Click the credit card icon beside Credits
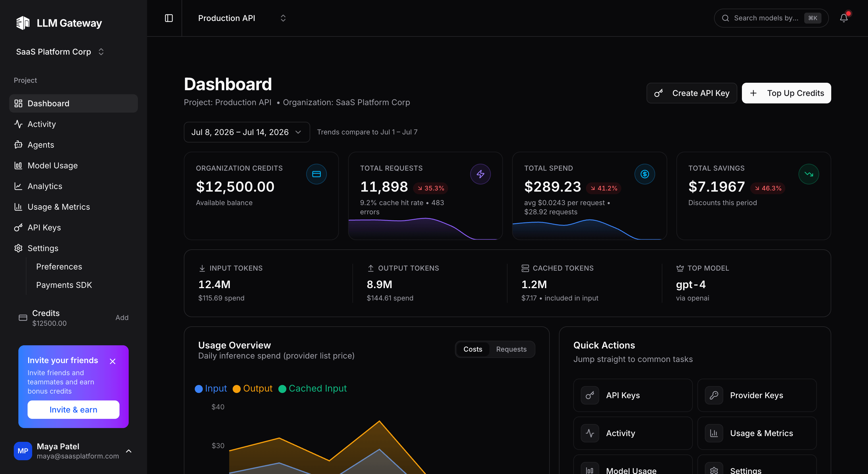 coord(23,317)
